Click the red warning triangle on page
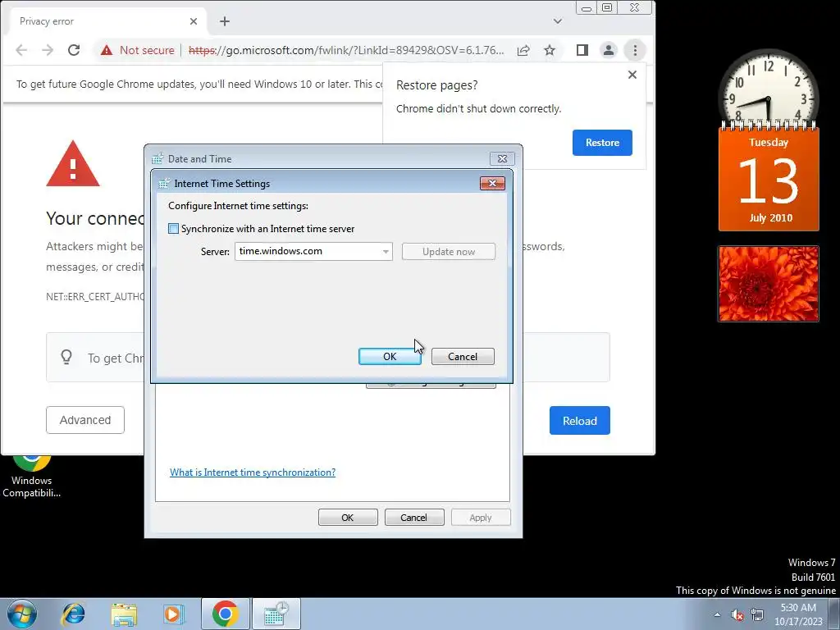This screenshot has height=630, width=840. 73,164
